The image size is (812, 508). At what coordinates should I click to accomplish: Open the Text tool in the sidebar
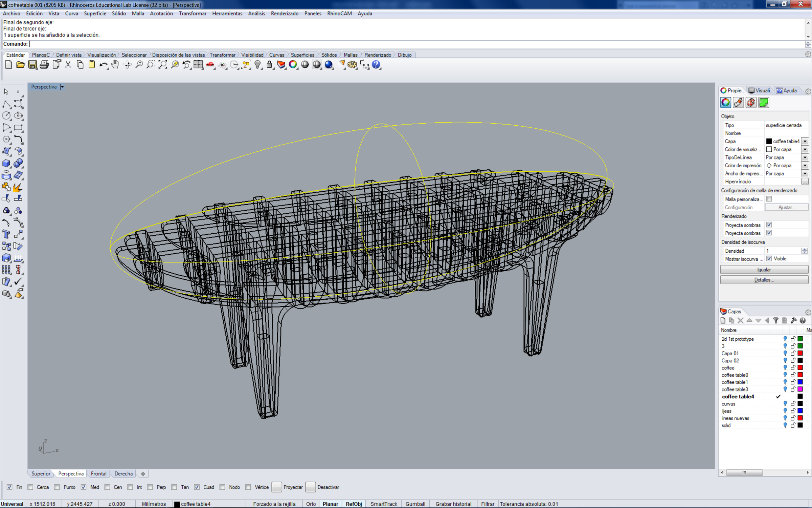coord(6,234)
